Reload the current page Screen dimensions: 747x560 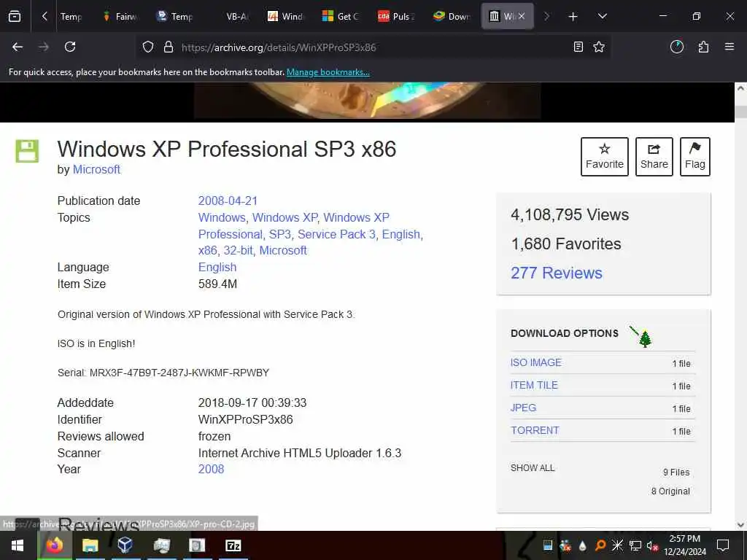tap(70, 47)
